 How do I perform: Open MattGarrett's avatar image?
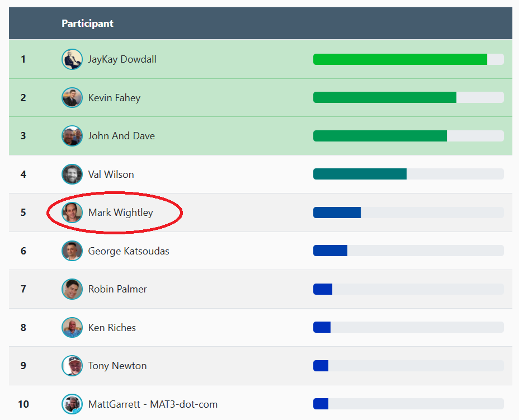point(72,404)
